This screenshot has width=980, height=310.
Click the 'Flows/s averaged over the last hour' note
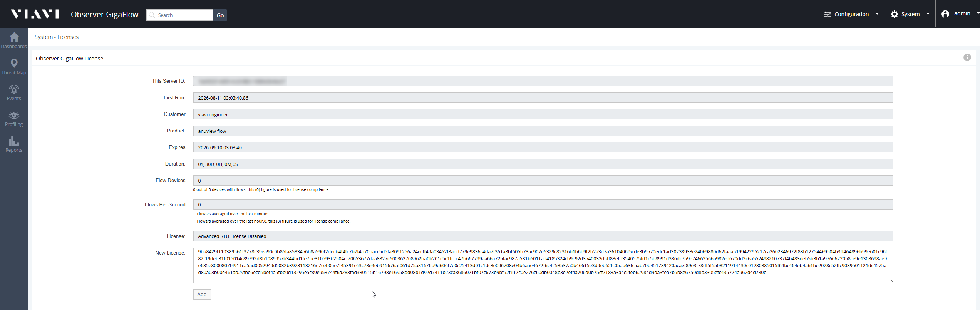[273, 221]
